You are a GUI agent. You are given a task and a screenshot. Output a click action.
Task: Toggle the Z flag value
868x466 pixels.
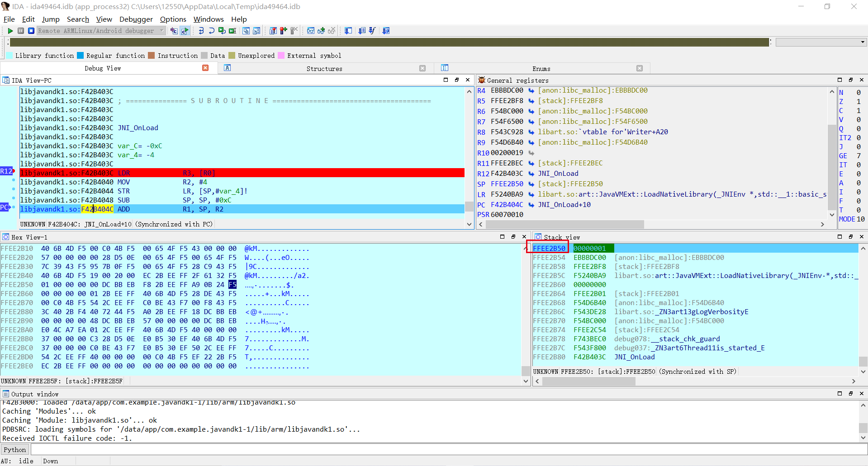(858, 101)
